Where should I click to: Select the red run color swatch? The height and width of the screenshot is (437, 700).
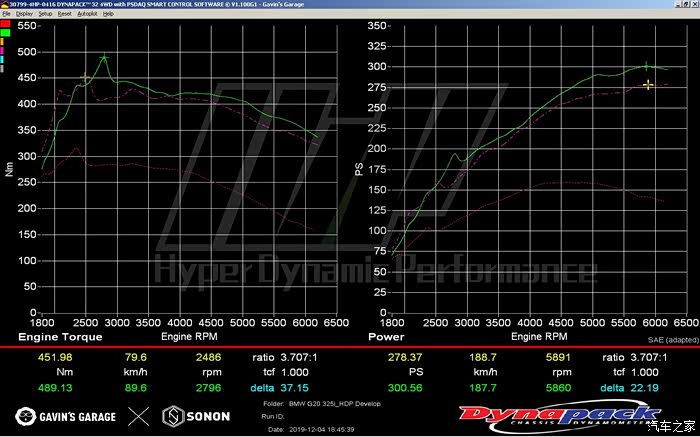click(x=7, y=23)
